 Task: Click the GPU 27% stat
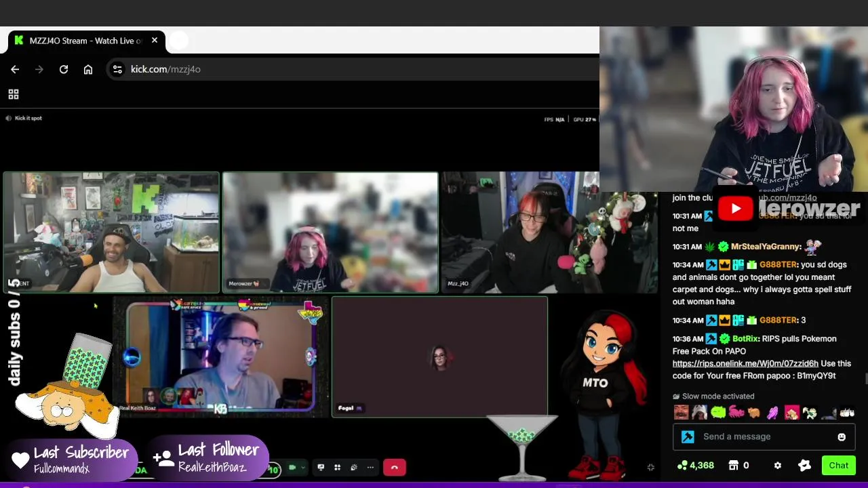(x=585, y=119)
